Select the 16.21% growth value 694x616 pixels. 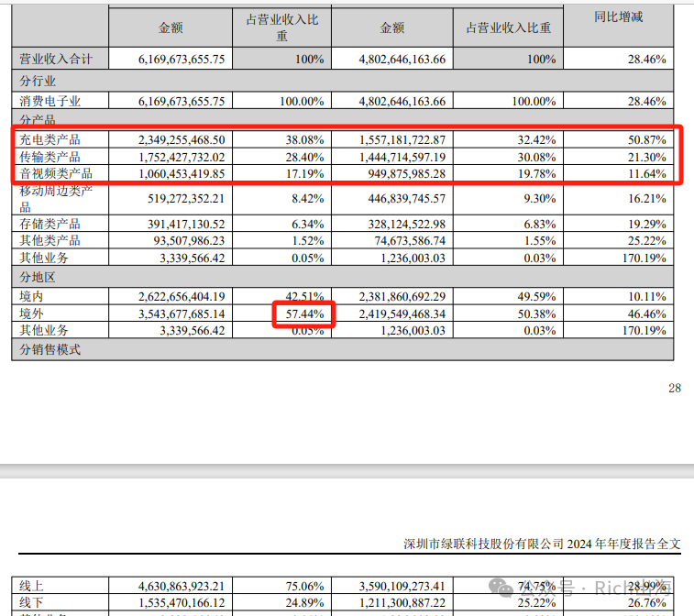[647, 199]
